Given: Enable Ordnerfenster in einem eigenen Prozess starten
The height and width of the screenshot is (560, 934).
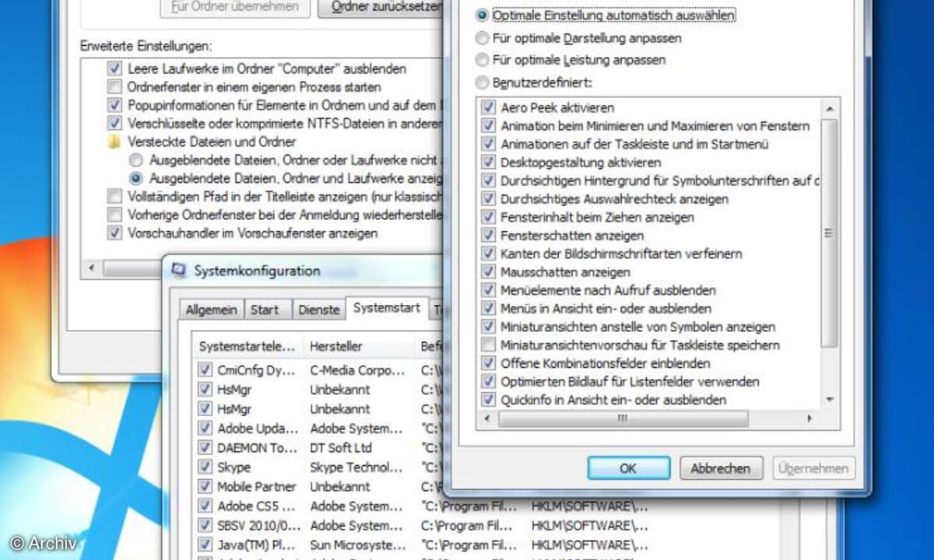Looking at the screenshot, I should [115, 86].
